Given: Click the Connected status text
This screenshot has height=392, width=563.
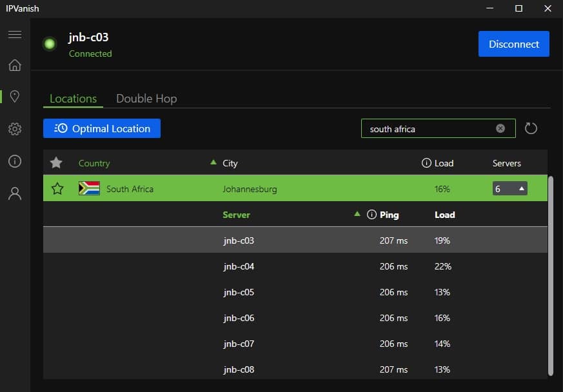Looking at the screenshot, I should [90, 54].
